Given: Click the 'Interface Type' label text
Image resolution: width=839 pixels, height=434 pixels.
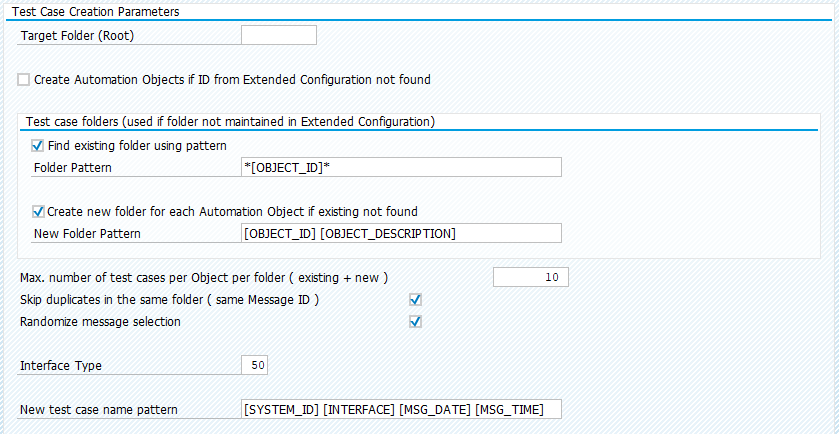Looking at the screenshot, I should [60, 366].
